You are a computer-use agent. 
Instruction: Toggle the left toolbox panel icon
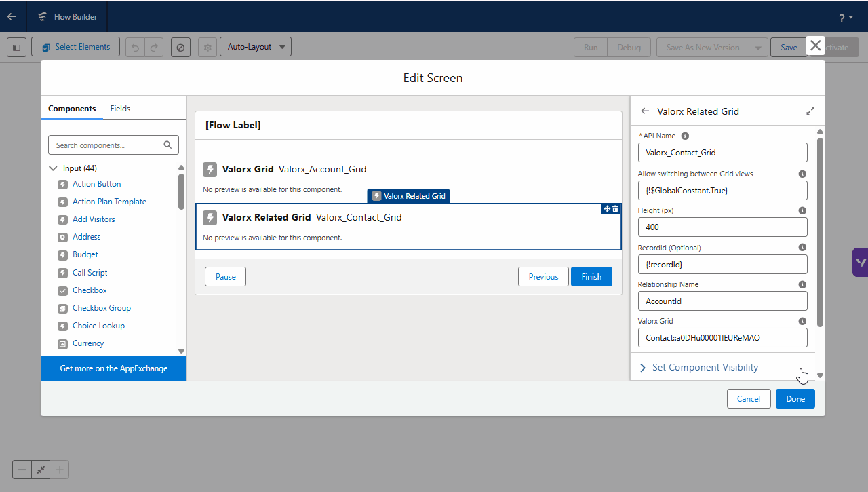17,48
